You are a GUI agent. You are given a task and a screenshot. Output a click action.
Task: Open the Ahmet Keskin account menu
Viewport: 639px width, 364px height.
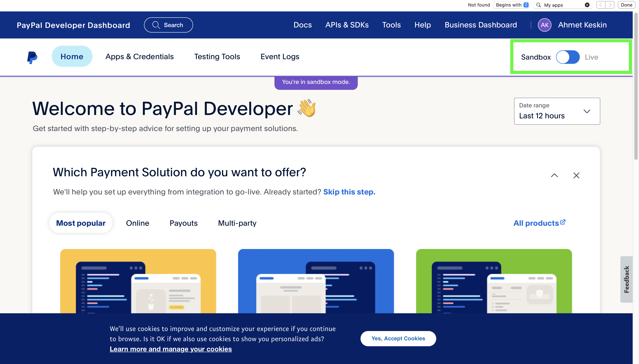[582, 25]
